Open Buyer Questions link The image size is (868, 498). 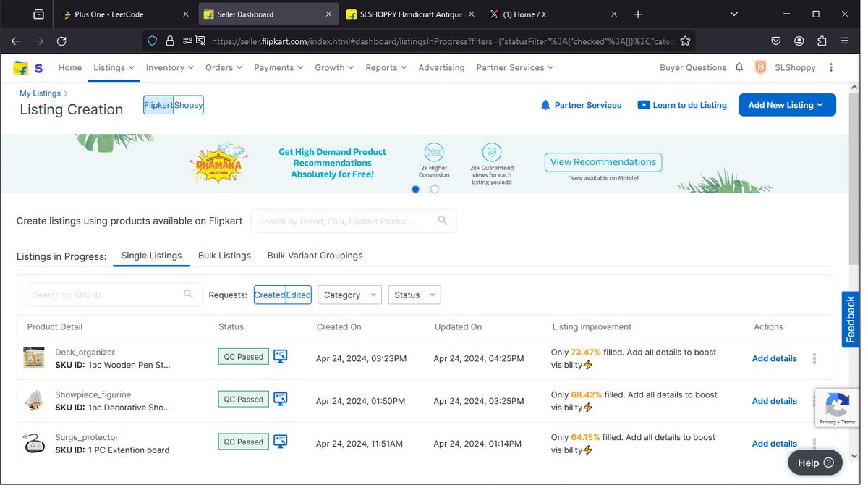tap(693, 67)
